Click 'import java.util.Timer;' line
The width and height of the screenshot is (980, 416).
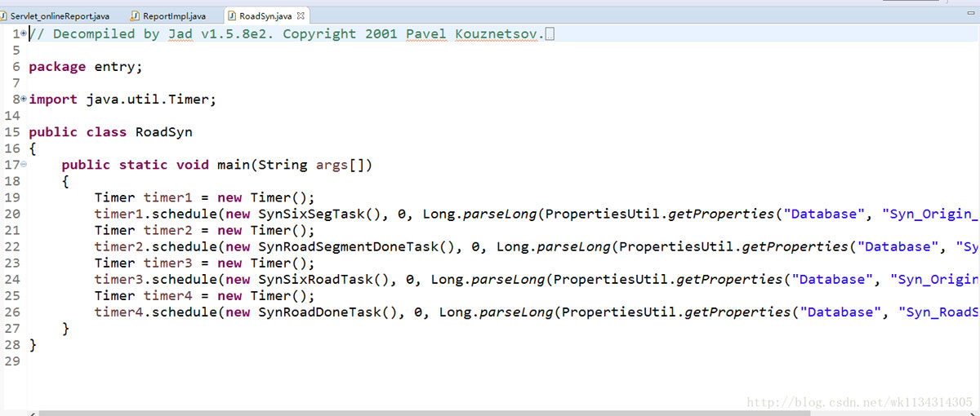pyautogui.click(x=122, y=100)
